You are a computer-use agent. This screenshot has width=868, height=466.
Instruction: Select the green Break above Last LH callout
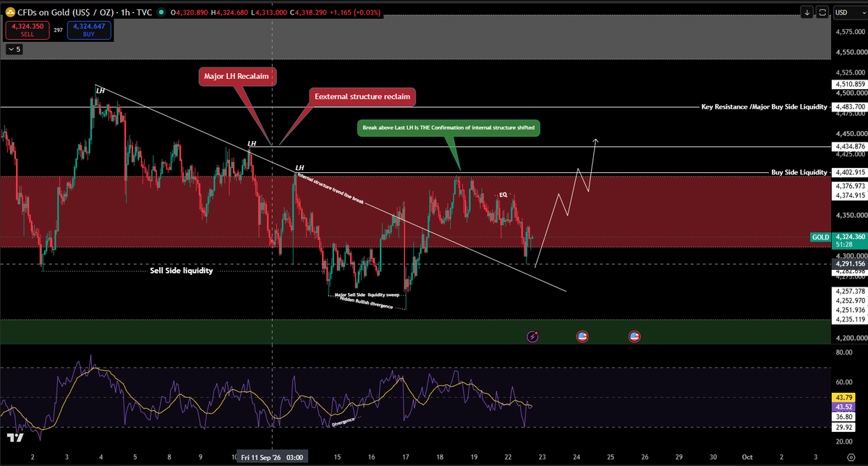(x=448, y=128)
